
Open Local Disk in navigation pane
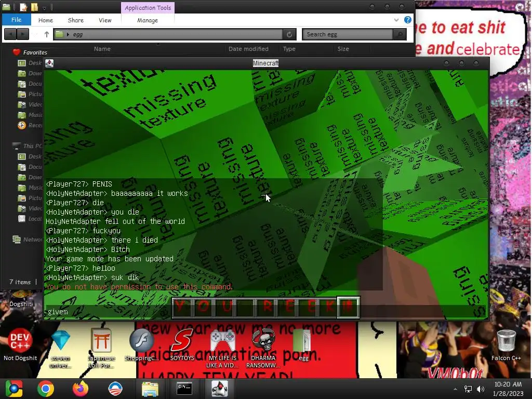(30, 219)
